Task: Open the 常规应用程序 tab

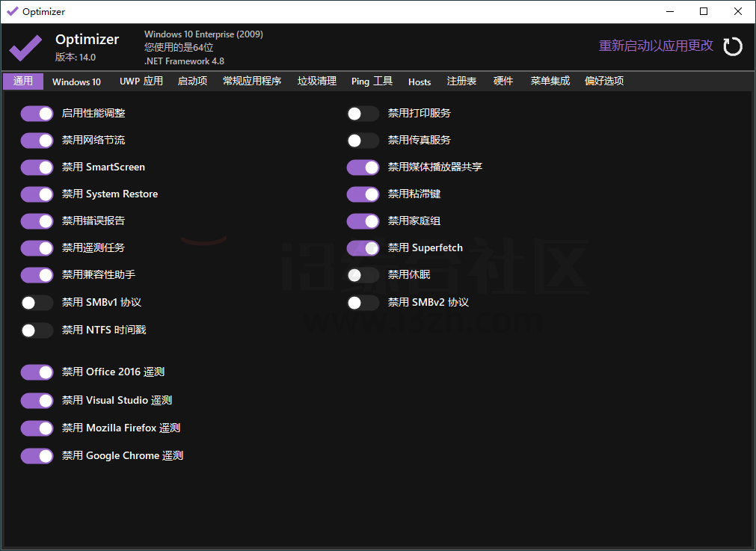Action: click(252, 81)
